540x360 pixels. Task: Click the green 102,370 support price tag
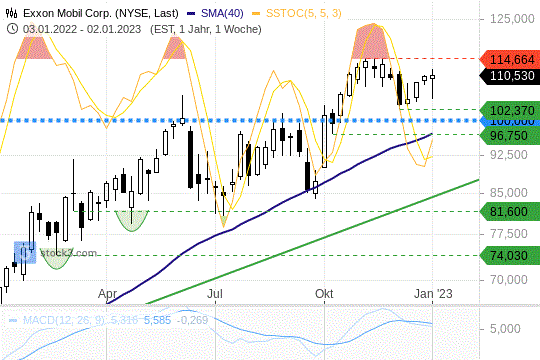click(x=509, y=110)
